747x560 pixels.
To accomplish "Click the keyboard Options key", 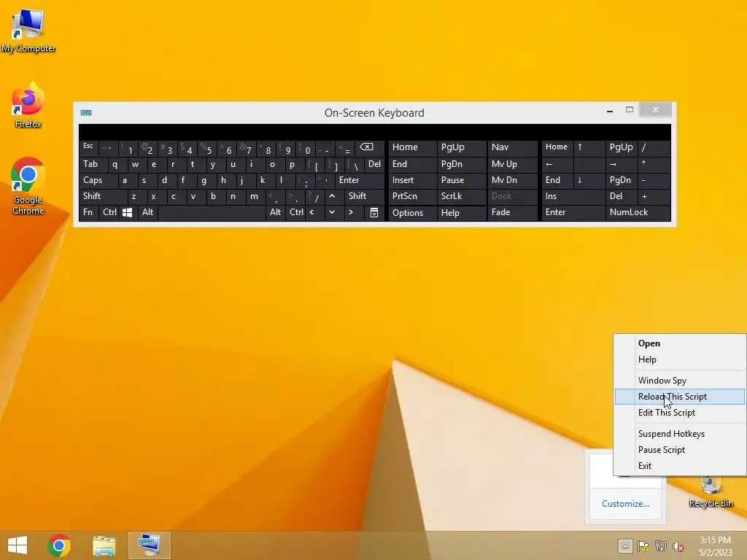I will [x=413, y=213].
